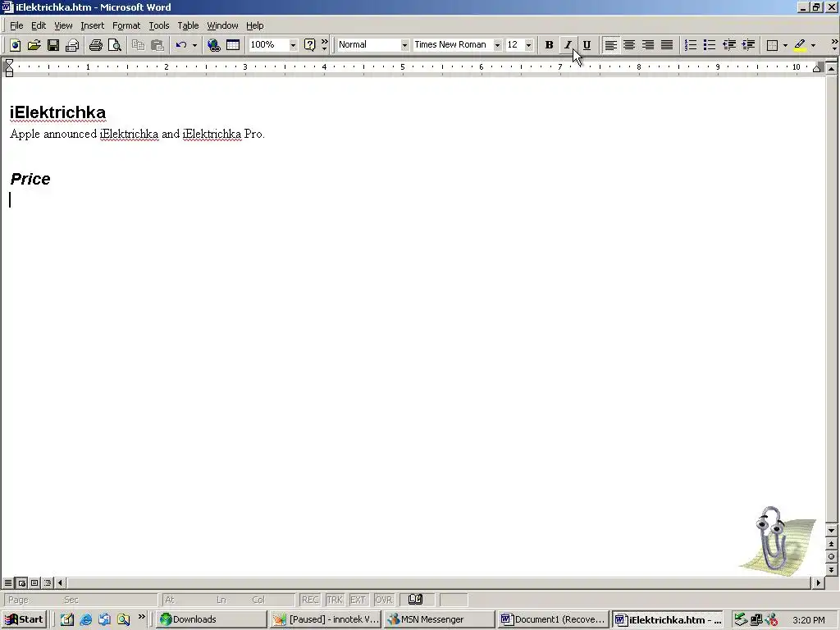This screenshot has width=840, height=630.
Task: Click the Insert Table icon
Action: pyautogui.click(x=233, y=45)
